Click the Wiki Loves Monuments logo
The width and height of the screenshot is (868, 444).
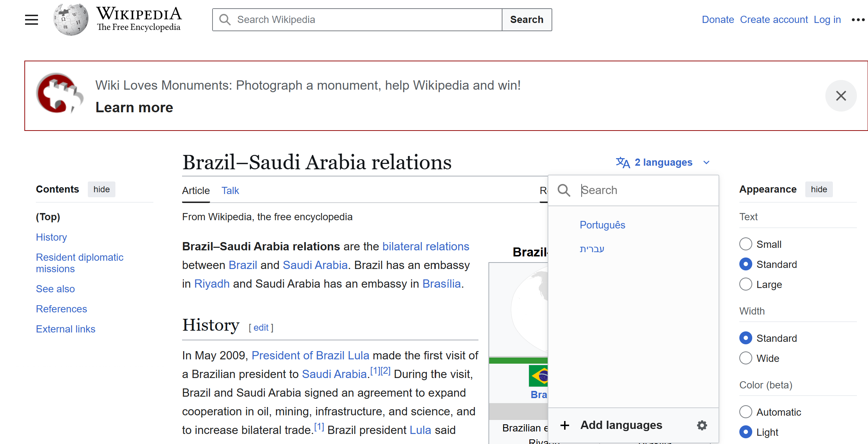60,93
